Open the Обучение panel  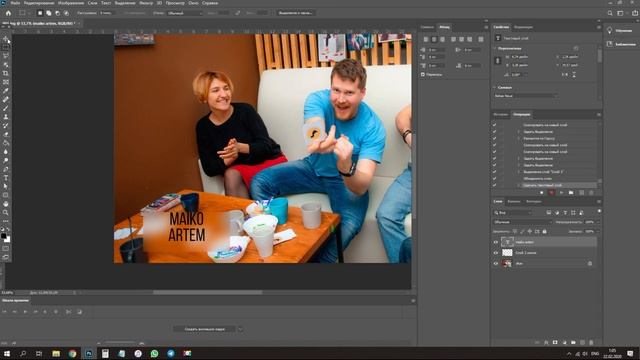click(x=620, y=31)
